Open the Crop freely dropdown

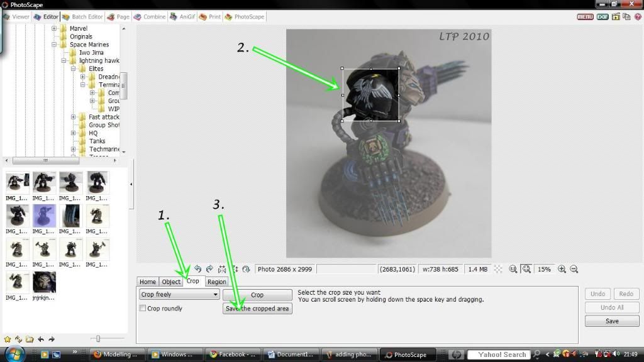pyautogui.click(x=179, y=294)
